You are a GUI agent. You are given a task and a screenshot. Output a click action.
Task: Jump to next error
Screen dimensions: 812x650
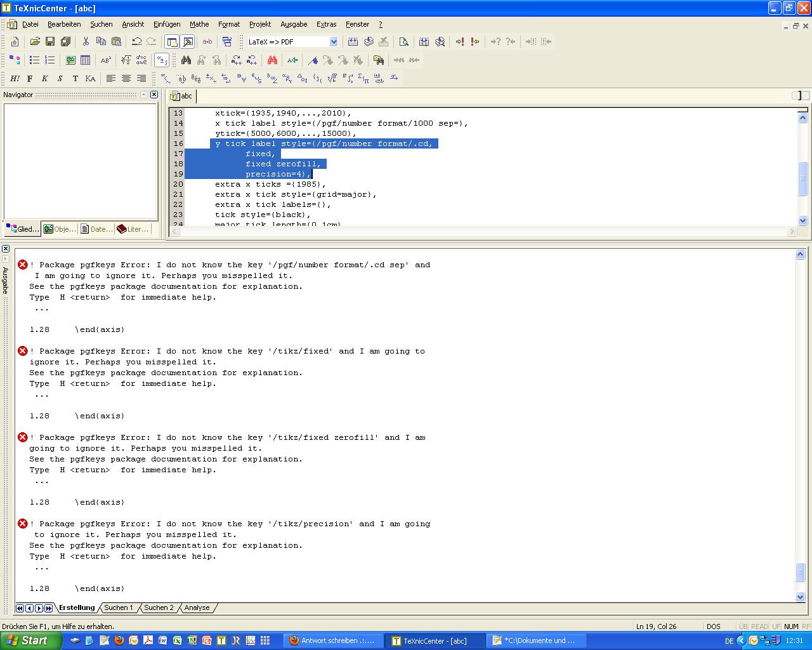pyautogui.click(x=460, y=42)
